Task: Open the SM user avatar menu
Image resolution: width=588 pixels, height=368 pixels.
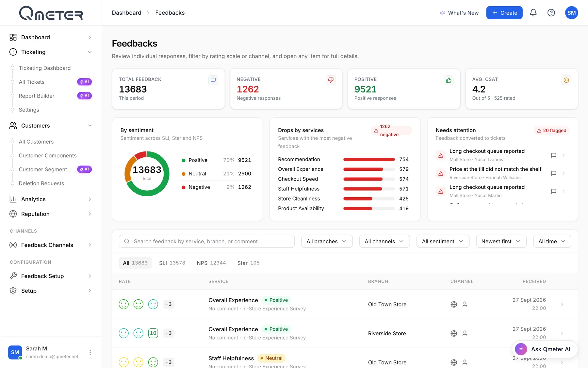Action: (571, 13)
